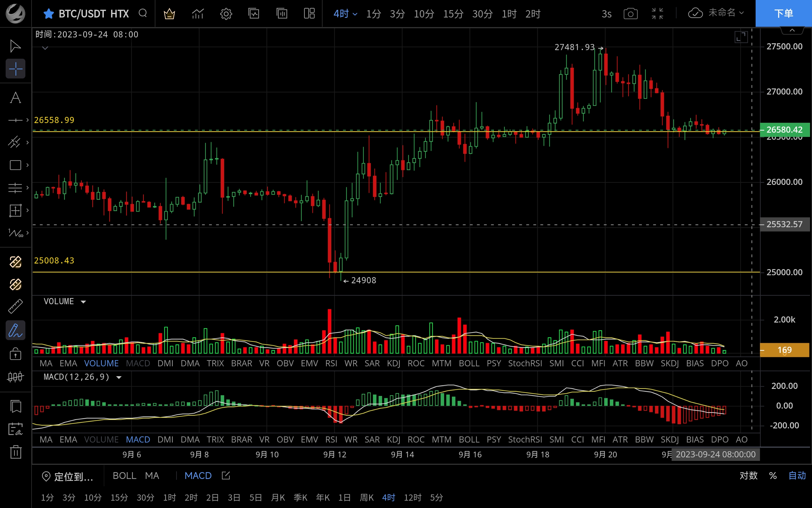This screenshot has width=812, height=508.
Task: Expand the rectangle tool submenu arrow
Action: pos(28,165)
